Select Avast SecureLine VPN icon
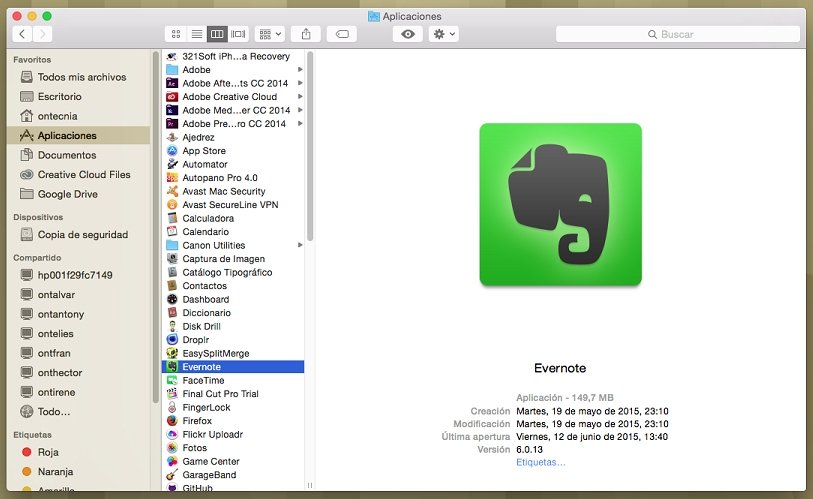 [172, 205]
